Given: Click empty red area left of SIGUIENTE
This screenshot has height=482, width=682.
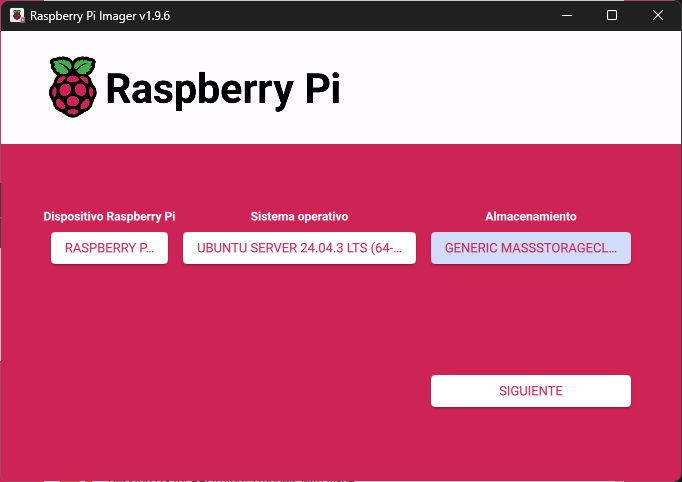Looking at the screenshot, I should pos(250,391).
